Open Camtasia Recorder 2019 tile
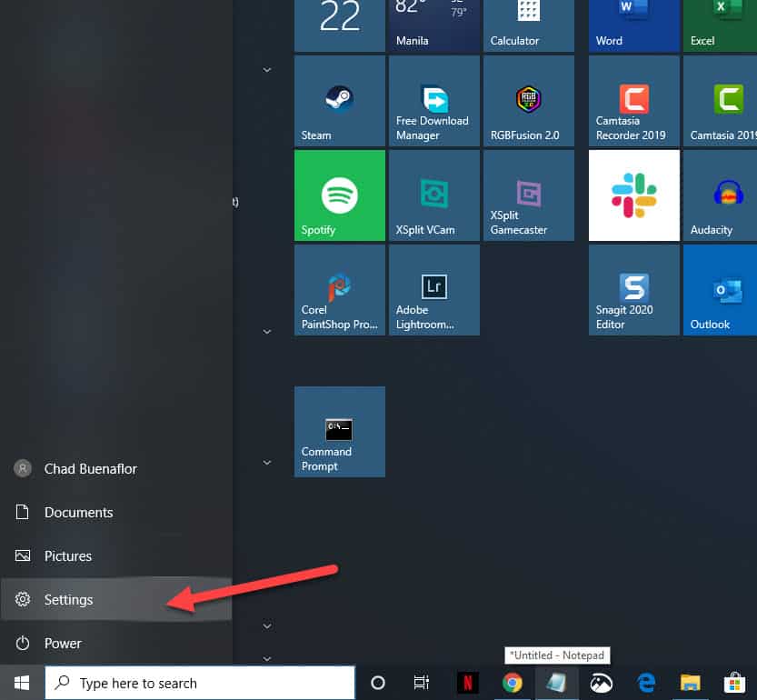Image resolution: width=757 pixels, height=700 pixels. pyautogui.click(x=634, y=101)
